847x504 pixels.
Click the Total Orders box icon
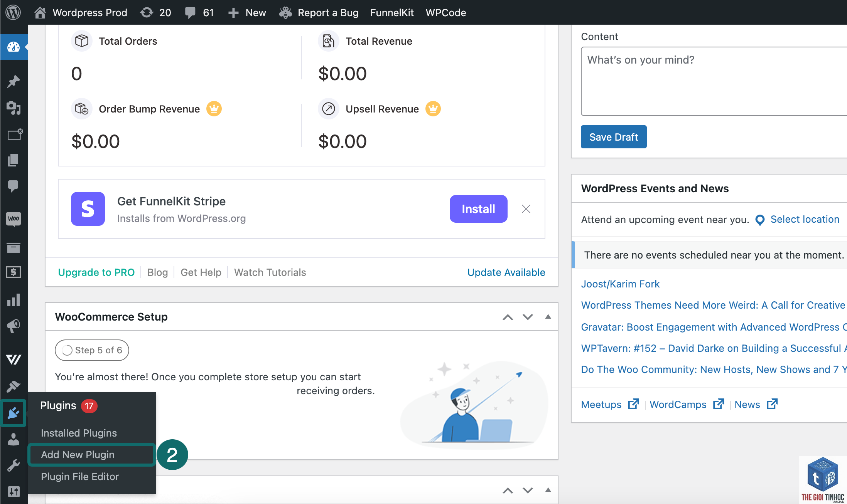point(81,41)
